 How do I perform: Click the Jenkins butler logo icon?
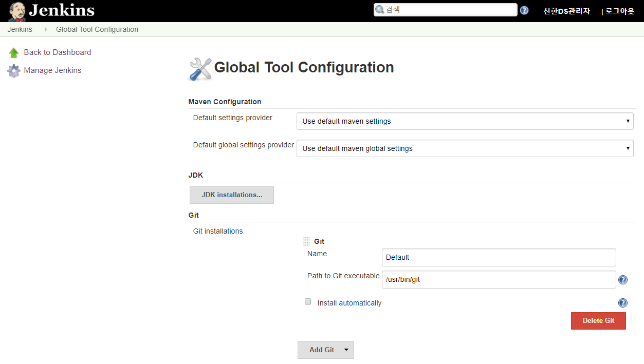coord(17,11)
